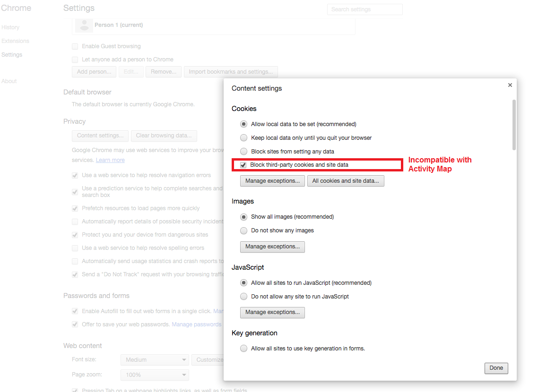Toggle Protect you from dangerous sites checkbox

pyautogui.click(x=75, y=235)
